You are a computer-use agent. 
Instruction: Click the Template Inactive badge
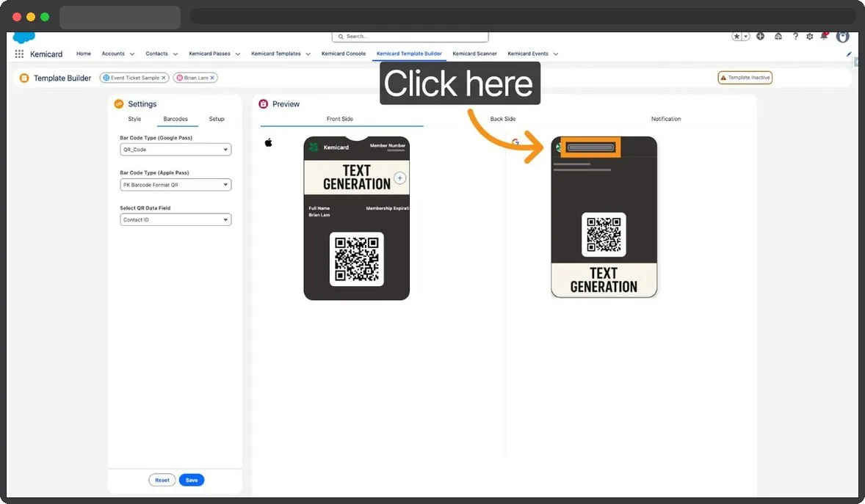tap(745, 78)
